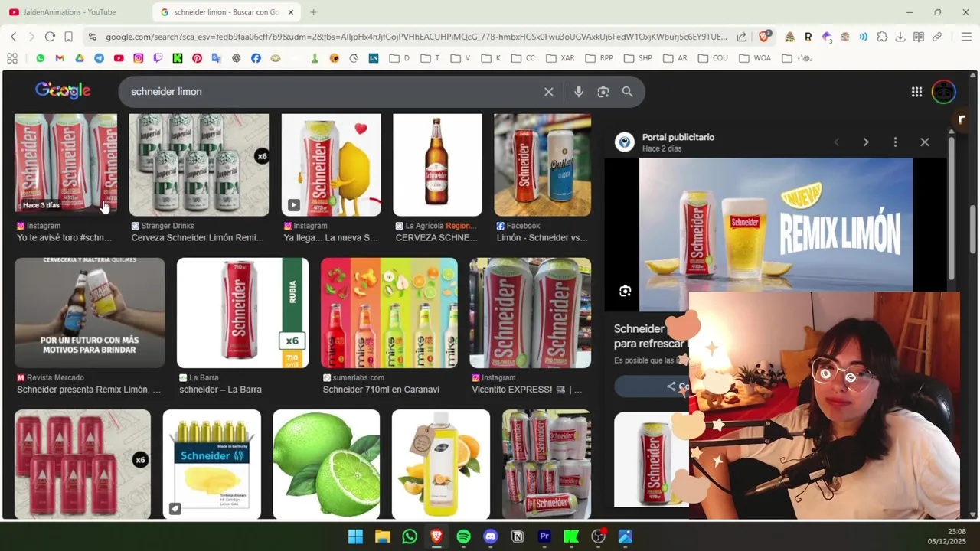Open Spotify from the taskbar
This screenshot has height=551, width=980.
[463, 536]
